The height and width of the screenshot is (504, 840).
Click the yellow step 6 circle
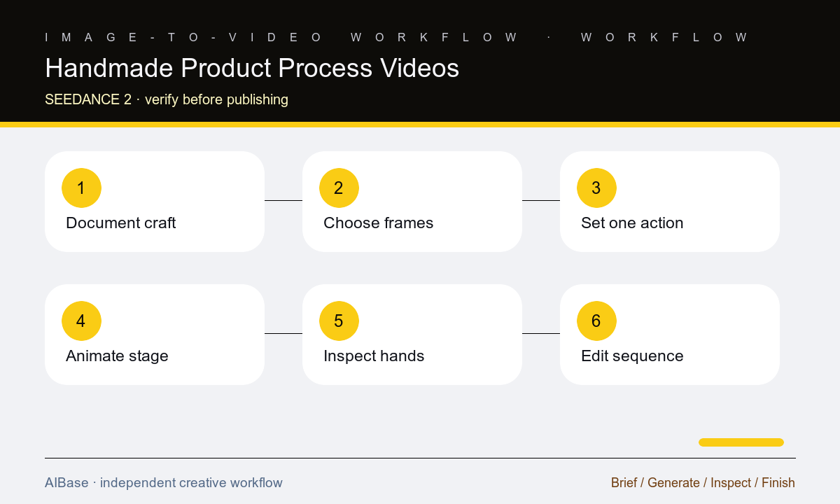[596, 321]
